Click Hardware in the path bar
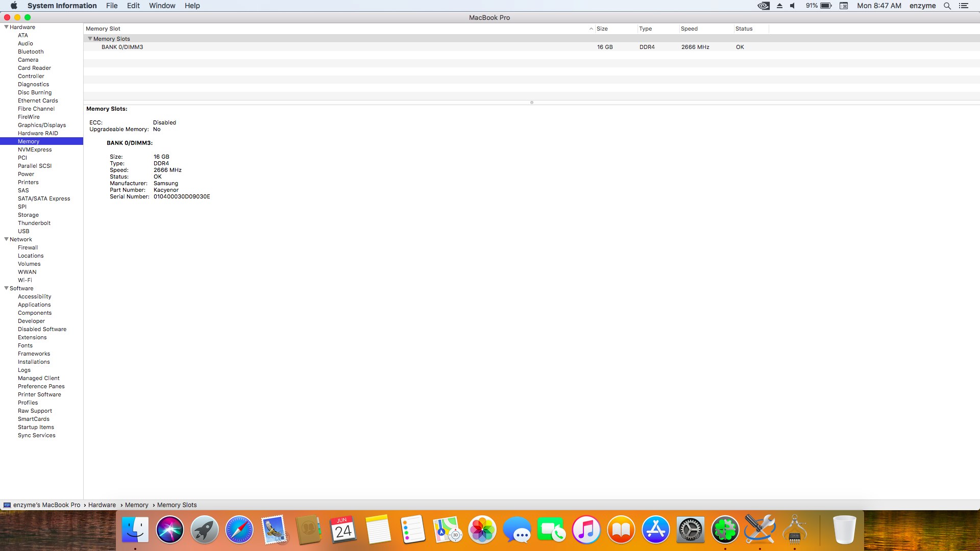The image size is (980, 551). click(102, 505)
